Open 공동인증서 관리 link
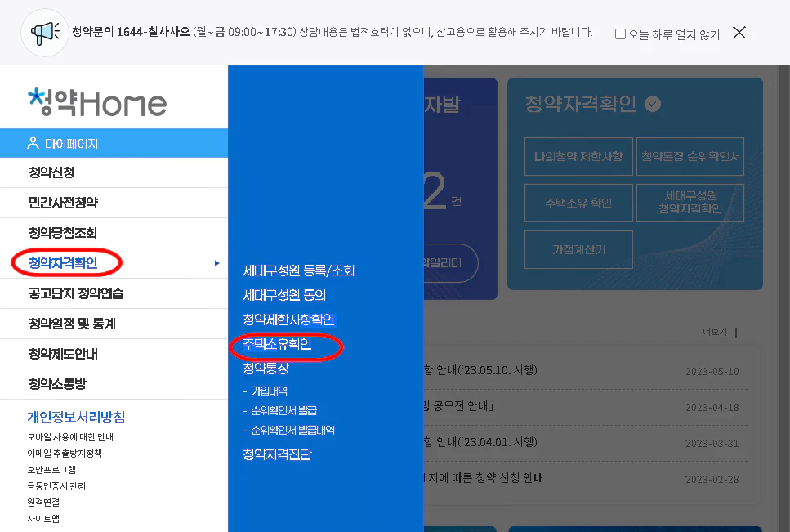This screenshot has width=790, height=532. (x=56, y=486)
